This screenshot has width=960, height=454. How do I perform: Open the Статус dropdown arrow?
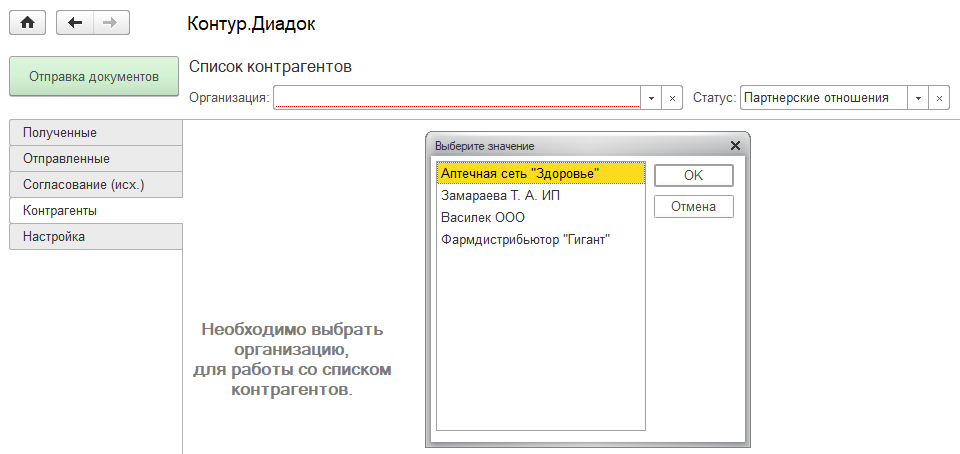click(918, 98)
